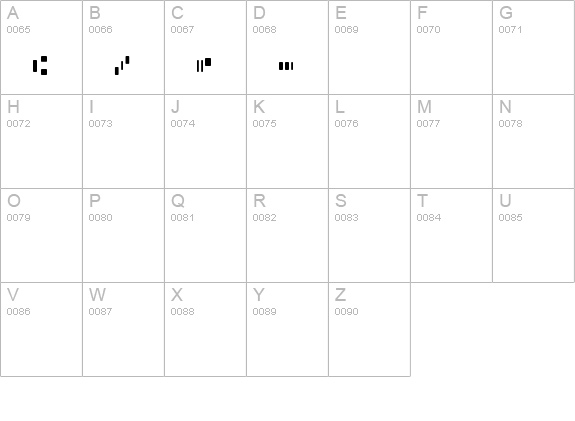Image resolution: width=575 pixels, height=421 pixels.
Task: Choose the cell labeled N 0078
Action: 534,142
